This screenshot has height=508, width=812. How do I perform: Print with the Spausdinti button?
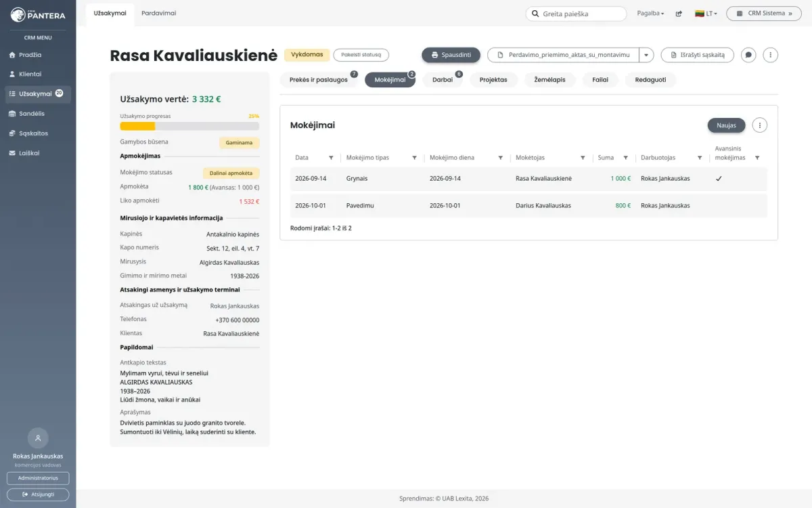click(x=451, y=55)
